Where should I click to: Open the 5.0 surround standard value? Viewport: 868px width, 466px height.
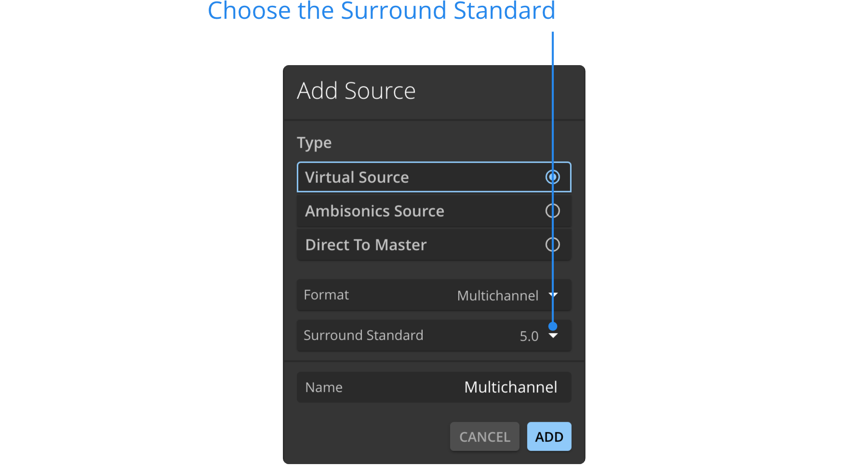click(x=529, y=336)
